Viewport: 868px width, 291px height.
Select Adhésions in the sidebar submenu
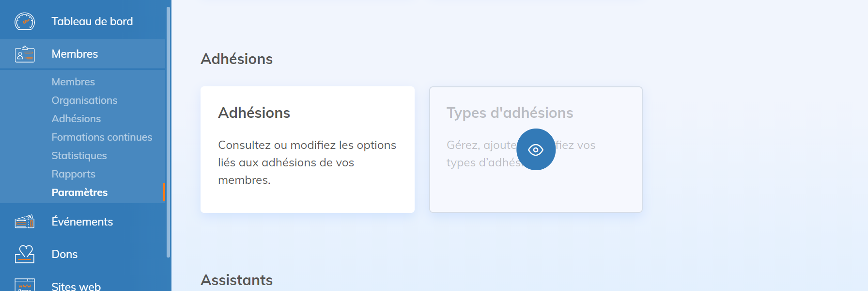[76, 119]
